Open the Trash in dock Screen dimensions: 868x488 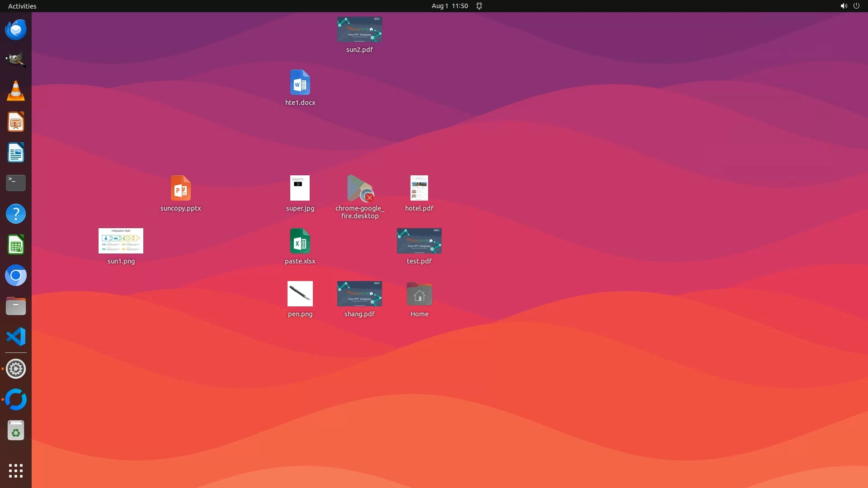pyautogui.click(x=16, y=431)
